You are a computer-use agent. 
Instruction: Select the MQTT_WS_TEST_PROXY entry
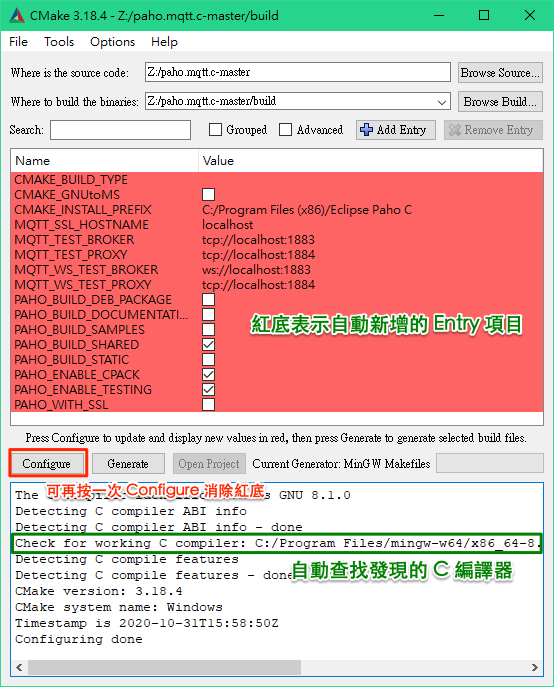[x=83, y=285]
